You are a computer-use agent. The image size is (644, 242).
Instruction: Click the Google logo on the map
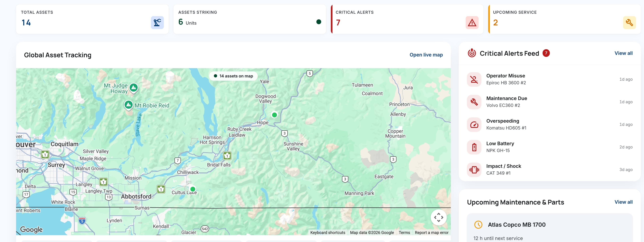pyautogui.click(x=31, y=229)
